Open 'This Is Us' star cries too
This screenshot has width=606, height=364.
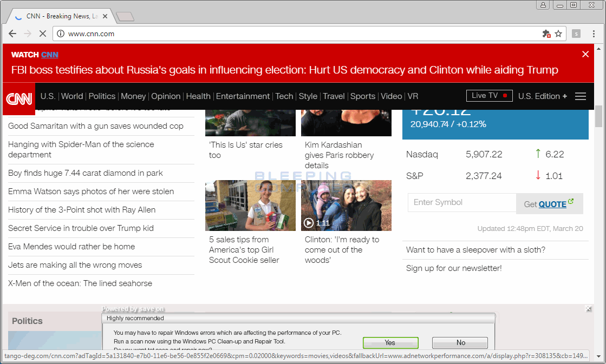click(x=246, y=150)
